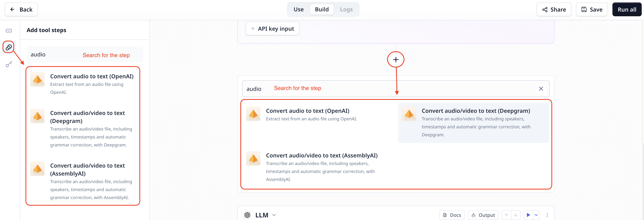Focus the canvas step search field
Image resolution: width=644 pixels, height=220 pixels.
click(x=395, y=89)
